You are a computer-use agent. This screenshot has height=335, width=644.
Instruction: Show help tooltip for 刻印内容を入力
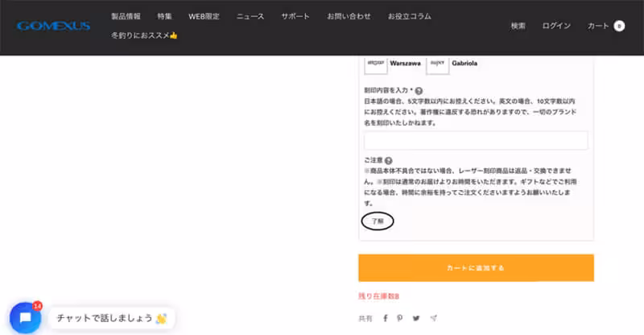click(x=419, y=91)
